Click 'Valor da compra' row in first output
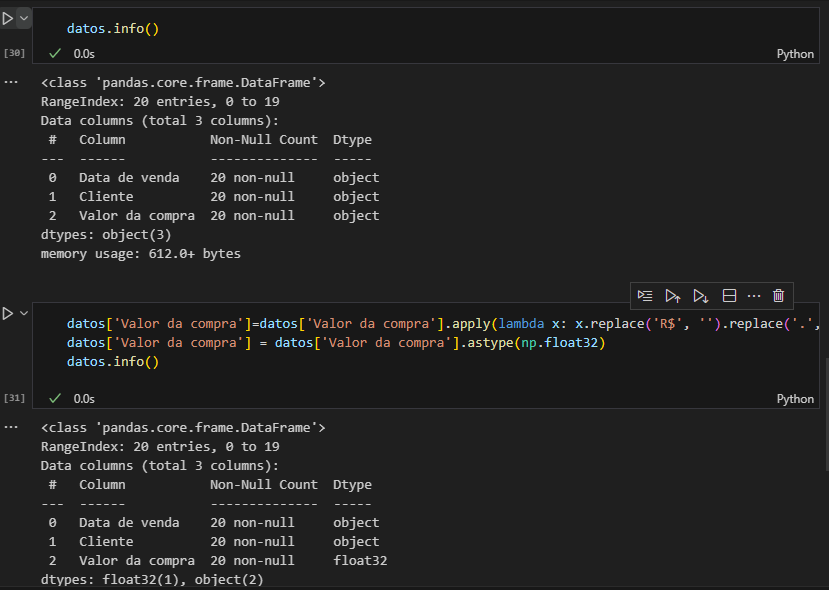 point(214,216)
